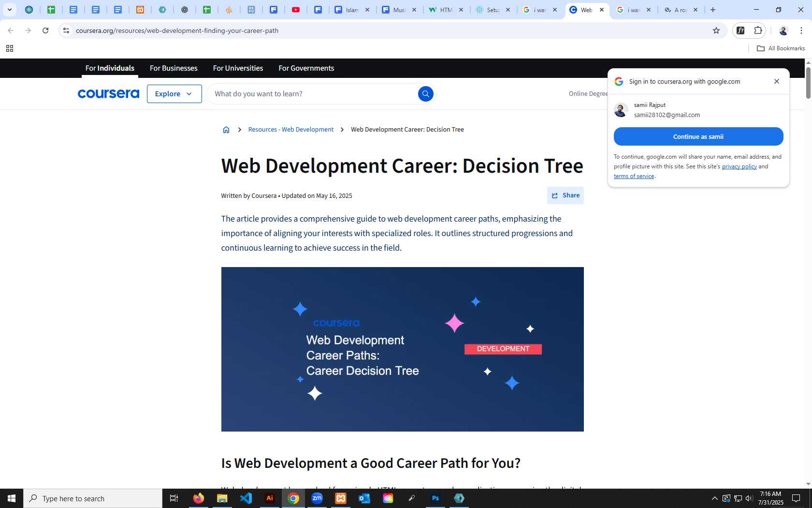The width and height of the screenshot is (812, 508).
Task: Select For Universities tab
Action: [238, 68]
